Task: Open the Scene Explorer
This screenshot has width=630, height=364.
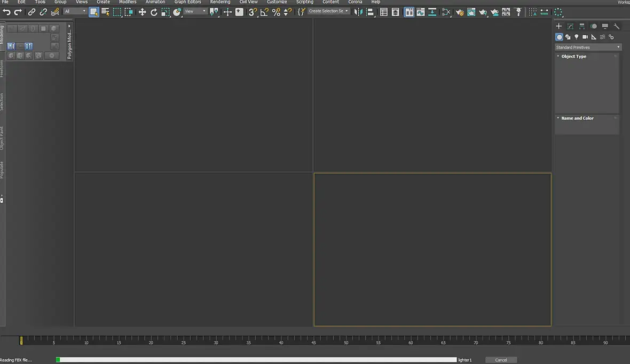Action: click(384, 12)
